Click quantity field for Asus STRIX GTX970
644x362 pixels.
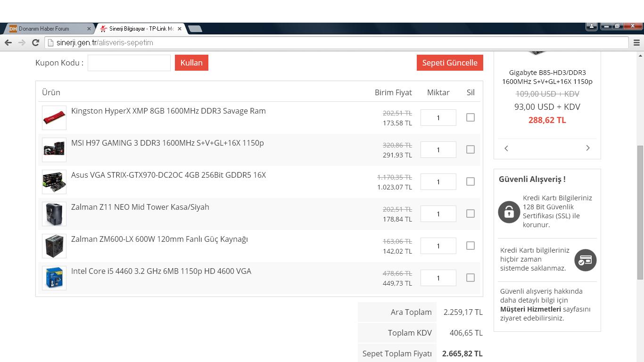point(438,182)
